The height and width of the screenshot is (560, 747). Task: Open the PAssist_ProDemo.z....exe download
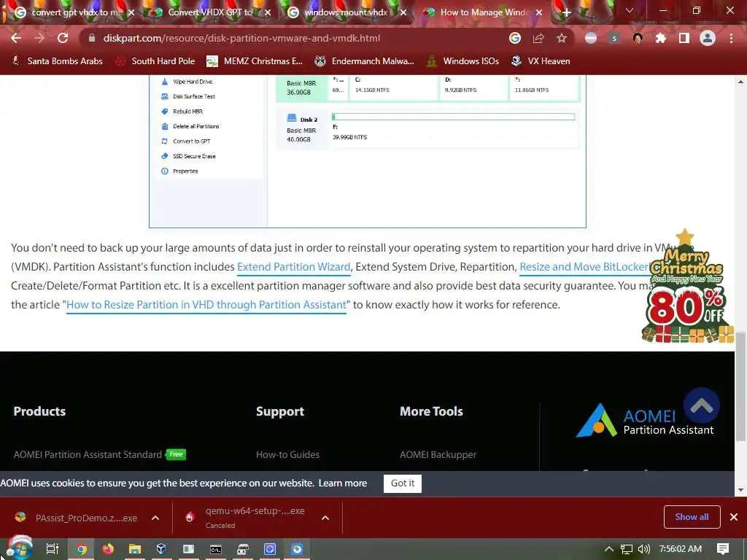point(76,518)
